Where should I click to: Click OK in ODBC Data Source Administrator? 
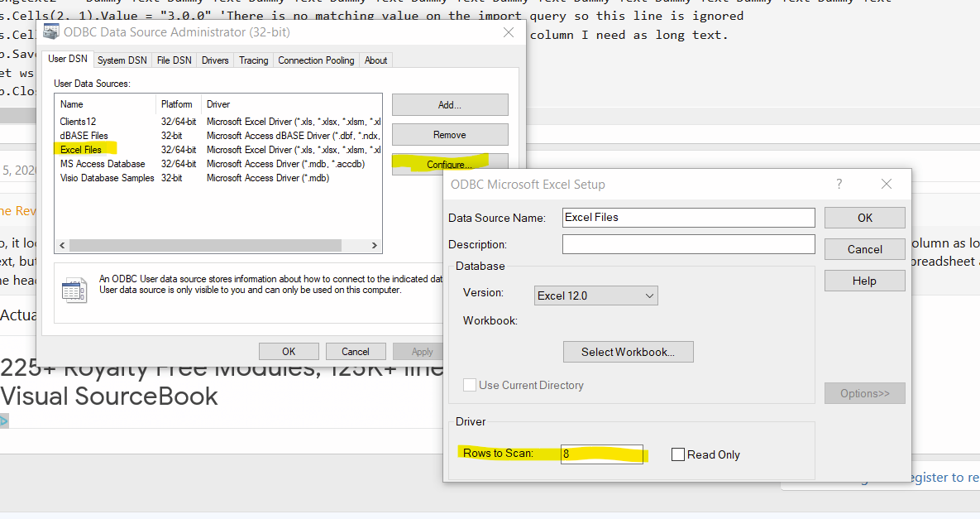[x=289, y=352]
